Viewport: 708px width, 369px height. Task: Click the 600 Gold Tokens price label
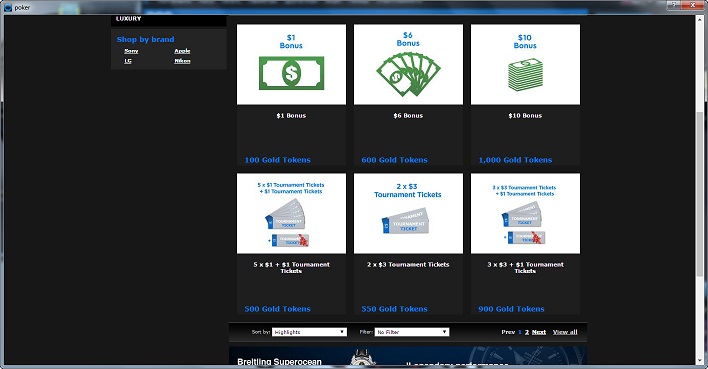click(x=394, y=160)
